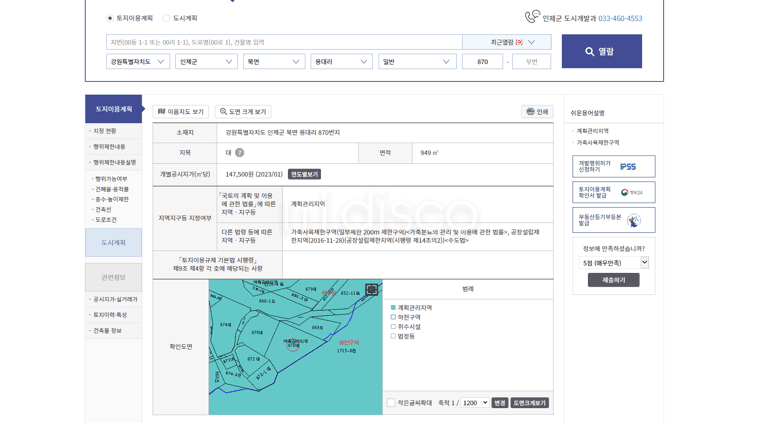Go to 행위가능여부 sub-item
The width and height of the screenshot is (760, 423).
(x=111, y=179)
